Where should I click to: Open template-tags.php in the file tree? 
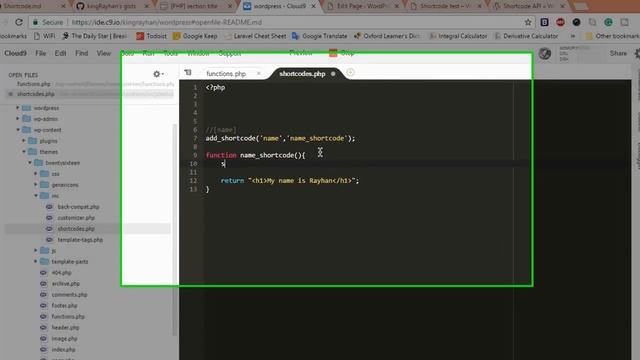pyautogui.click(x=80, y=240)
